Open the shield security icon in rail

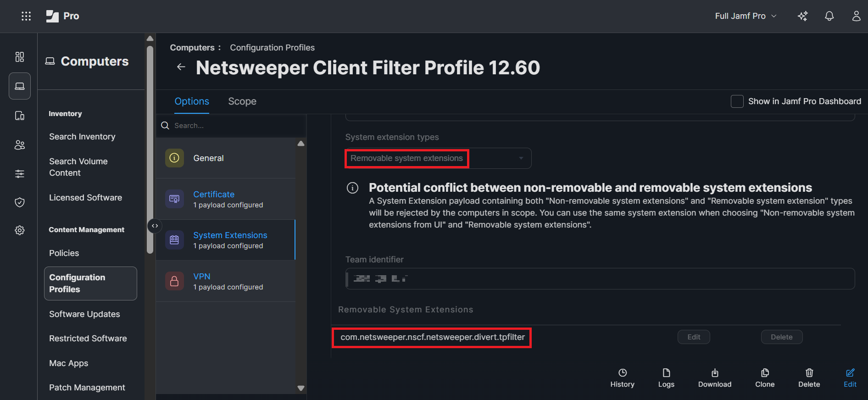20,202
